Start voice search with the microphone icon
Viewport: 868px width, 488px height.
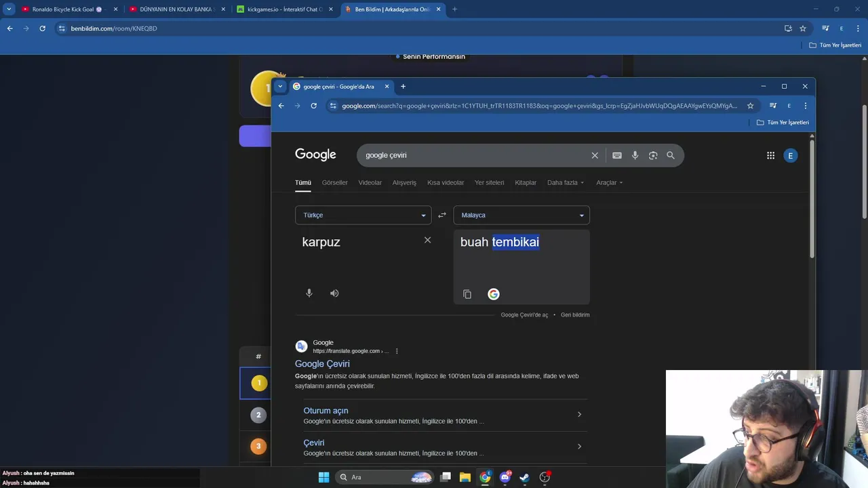[x=635, y=155]
